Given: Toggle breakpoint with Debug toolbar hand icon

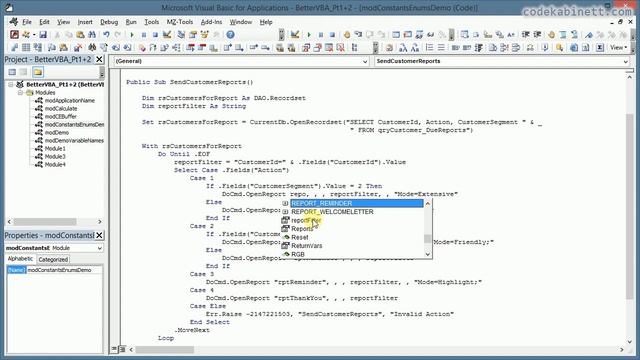Looking at the screenshot, I should 347,35.
